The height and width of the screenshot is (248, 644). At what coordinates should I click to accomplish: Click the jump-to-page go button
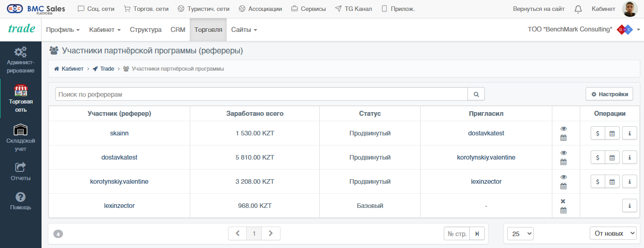point(477,233)
